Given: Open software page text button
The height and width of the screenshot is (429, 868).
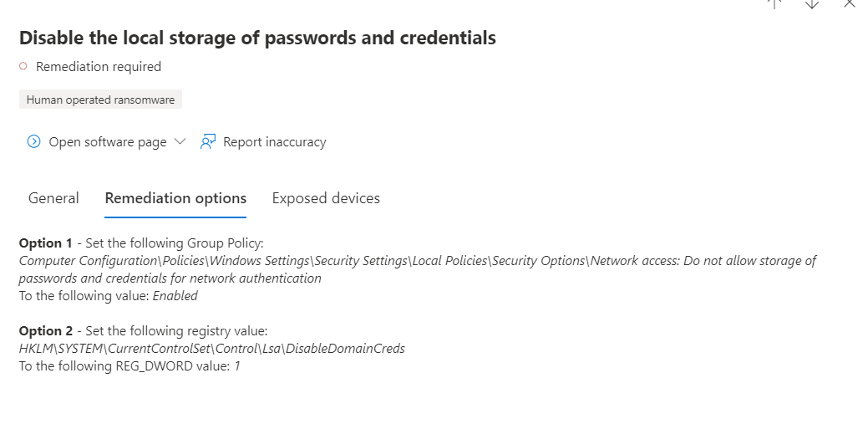Looking at the screenshot, I should point(108,142).
